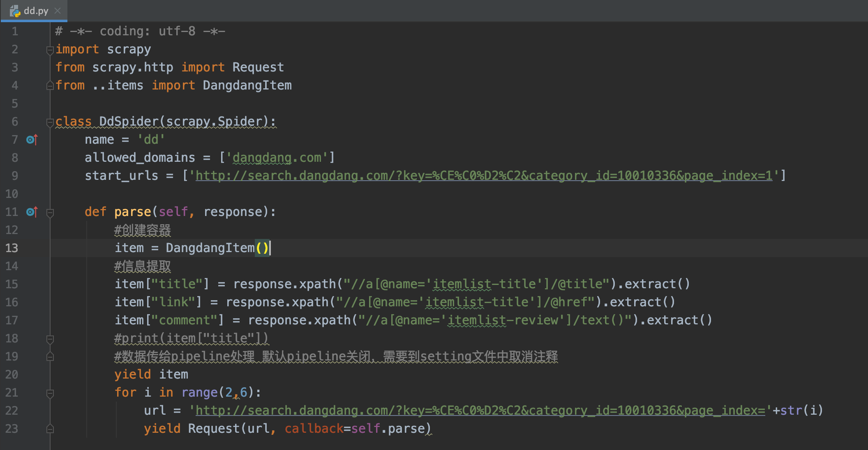The image size is (868, 450).
Task: Click fold end marker at yield Request line
Action: pos(50,429)
